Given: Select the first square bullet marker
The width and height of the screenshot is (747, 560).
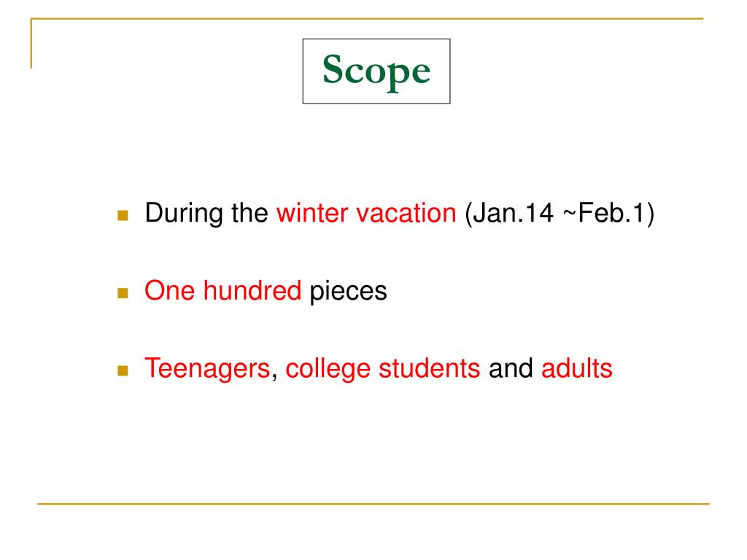Looking at the screenshot, I should [123, 215].
